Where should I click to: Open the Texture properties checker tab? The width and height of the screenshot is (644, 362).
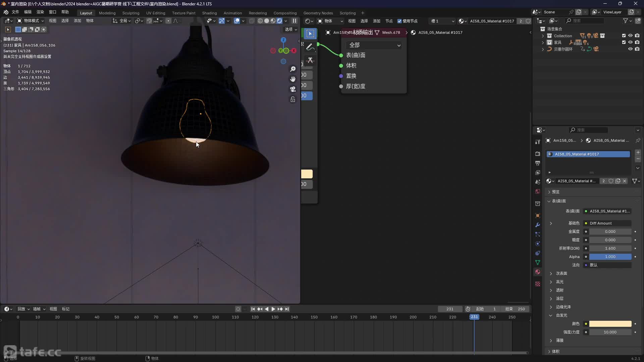click(538, 284)
